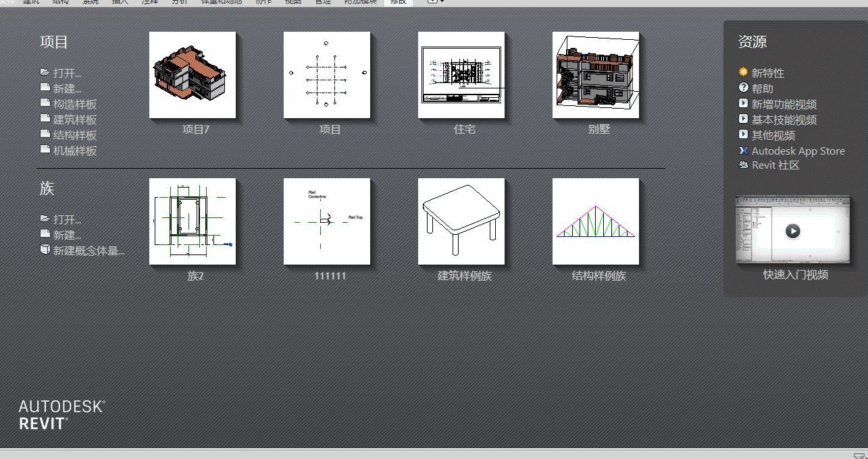This screenshot has height=459, width=868.
Task: Open the 建筑样例族 table thumbnail
Action: click(461, 221)
